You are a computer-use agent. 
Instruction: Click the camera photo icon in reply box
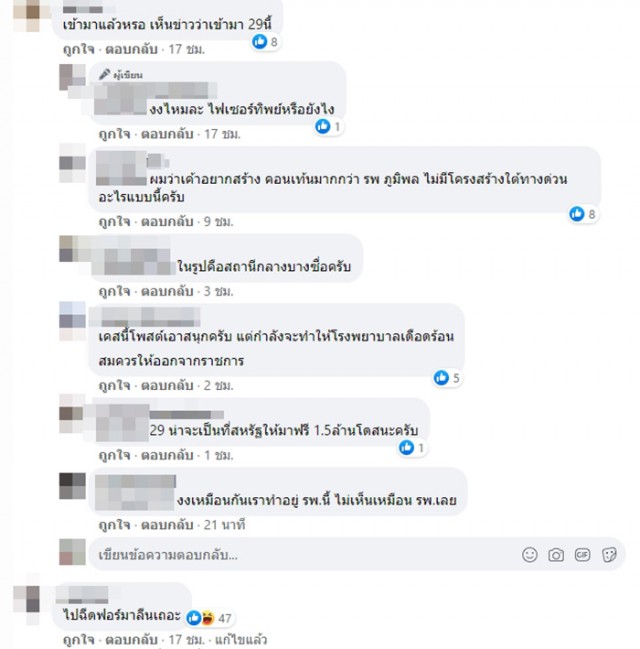[556, 555]
